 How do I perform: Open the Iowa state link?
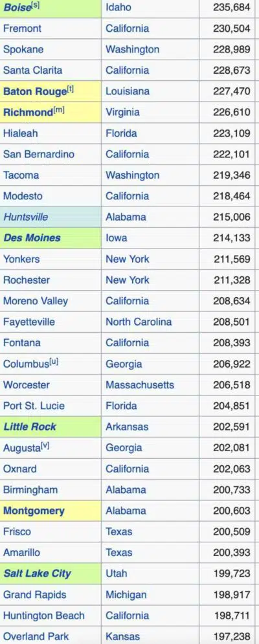pyautogui.click(x=117, y=238)
